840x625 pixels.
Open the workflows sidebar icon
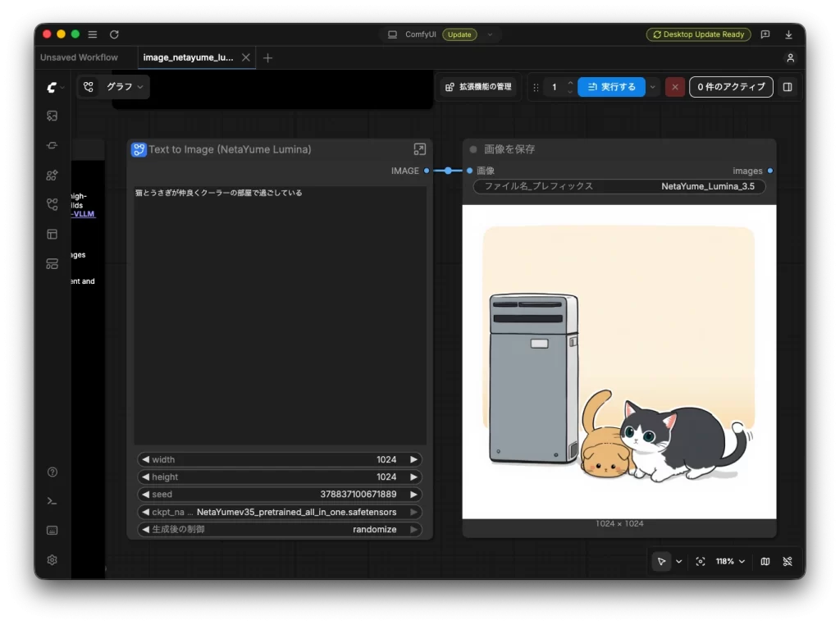click(x=52, y=204)
